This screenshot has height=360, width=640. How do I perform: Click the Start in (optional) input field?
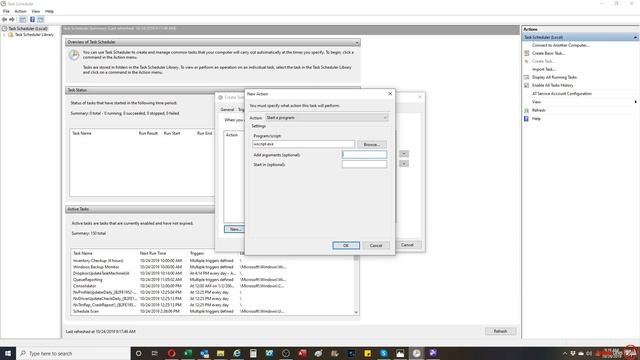point(364,164)
